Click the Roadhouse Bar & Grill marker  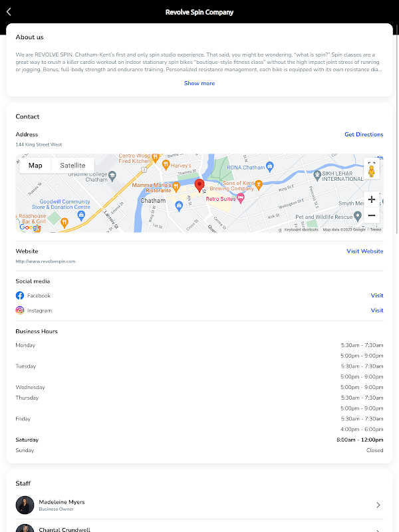coord(64,223)
